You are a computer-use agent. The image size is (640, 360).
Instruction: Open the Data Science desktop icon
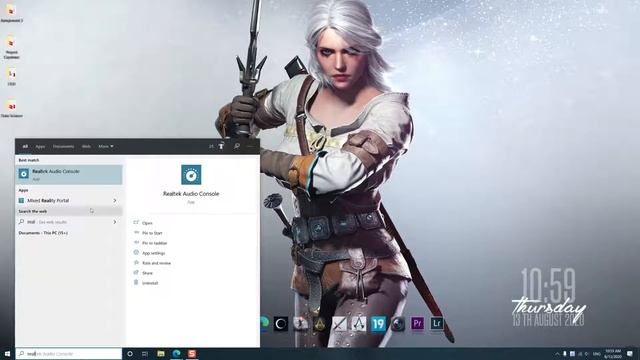[11, 109]
